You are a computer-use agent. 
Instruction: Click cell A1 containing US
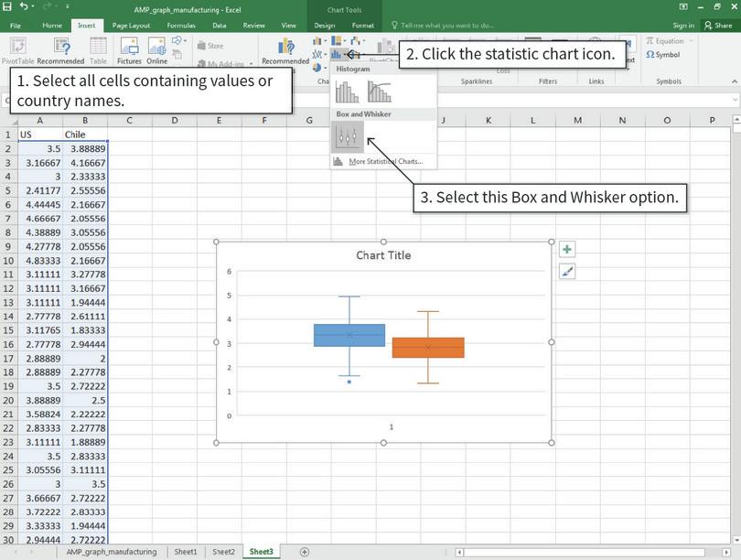(x=40, y=135)
